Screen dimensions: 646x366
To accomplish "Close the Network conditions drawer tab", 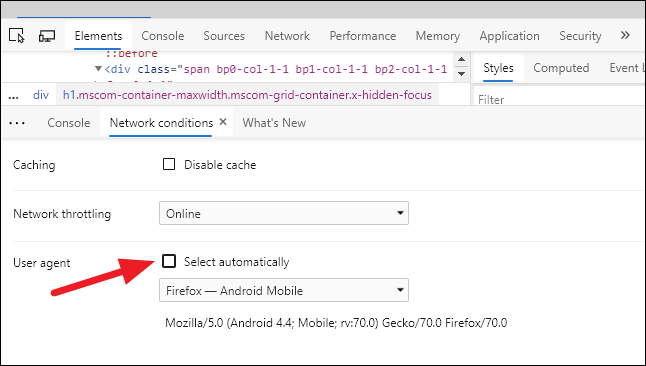I will 223,122.
